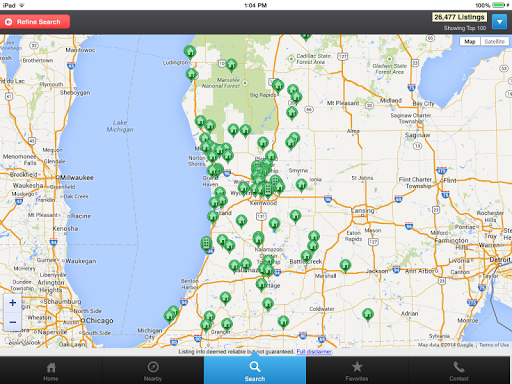Tap the house pin by Coldwater west side
The width and height of the screenshot is (512, 384).
coord(283,322)
